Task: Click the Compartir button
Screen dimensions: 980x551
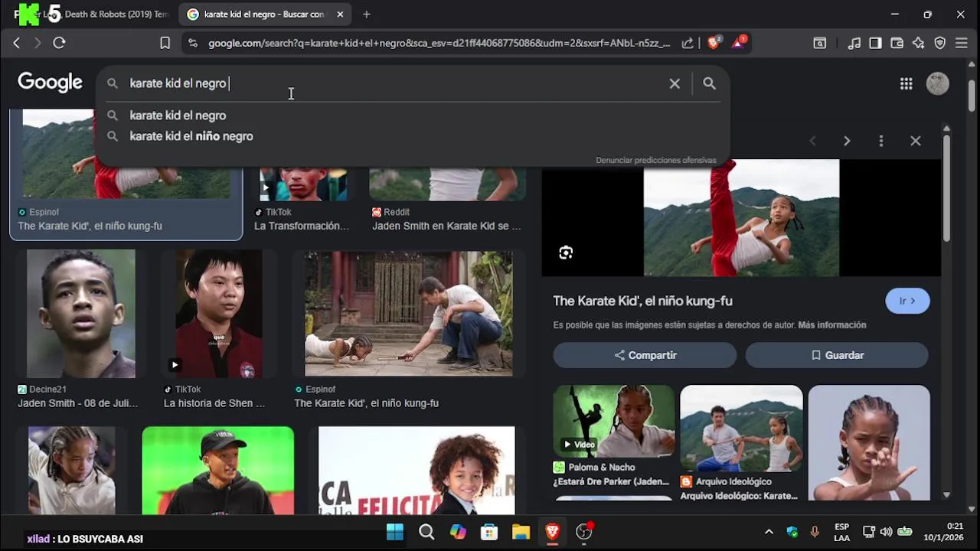Action: (x=645, y=355)
